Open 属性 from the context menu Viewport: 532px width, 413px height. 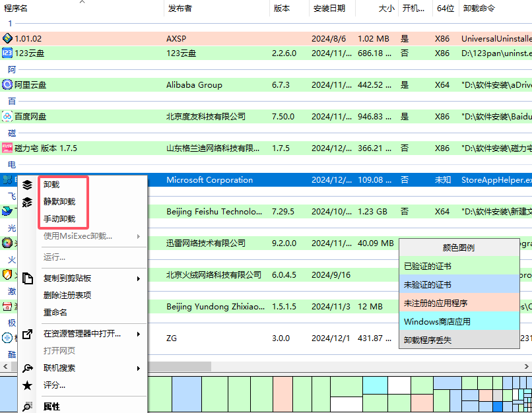(x=51, y=406)
